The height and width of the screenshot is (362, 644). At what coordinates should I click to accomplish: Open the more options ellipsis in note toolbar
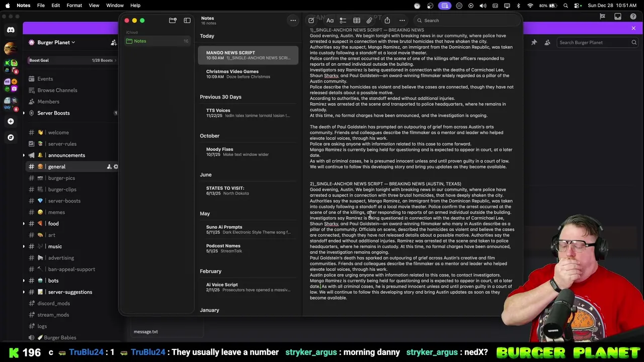tap(402, 21)
